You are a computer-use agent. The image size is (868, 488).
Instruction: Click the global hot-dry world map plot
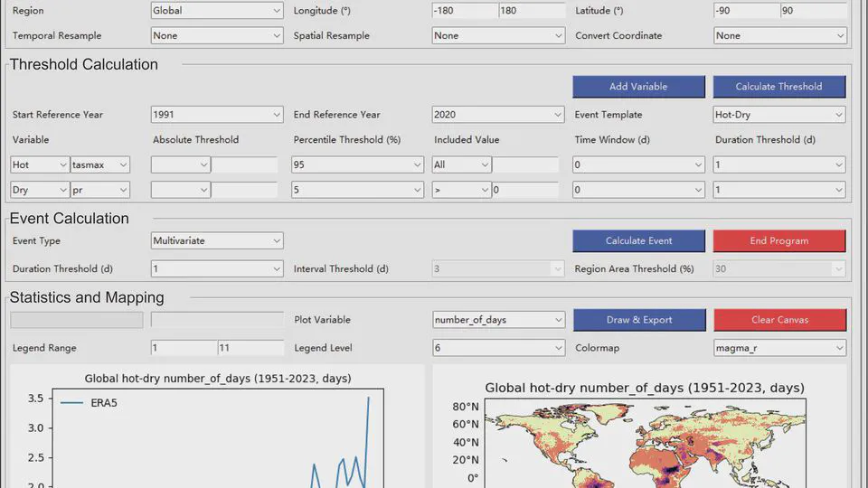644,447
